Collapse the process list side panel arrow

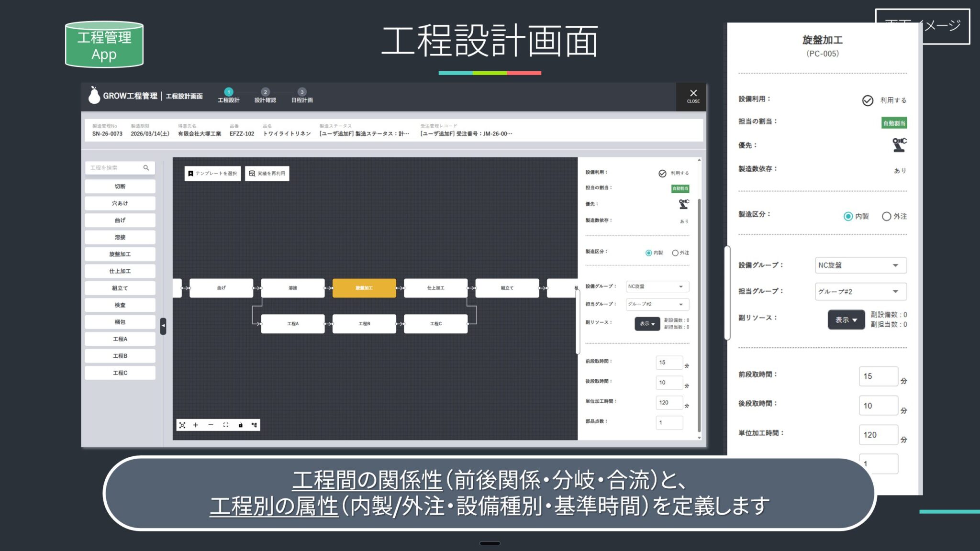(163, 326)
